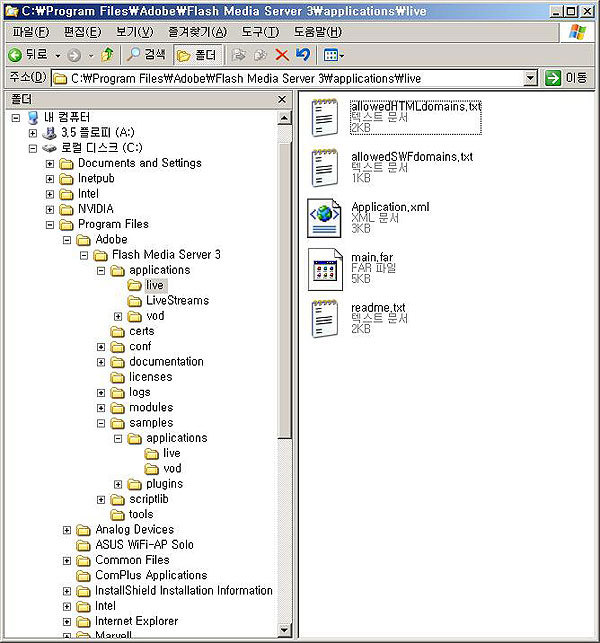Click the blue Undo arrow icon
600x643 pixels.
tap(303, 55)
